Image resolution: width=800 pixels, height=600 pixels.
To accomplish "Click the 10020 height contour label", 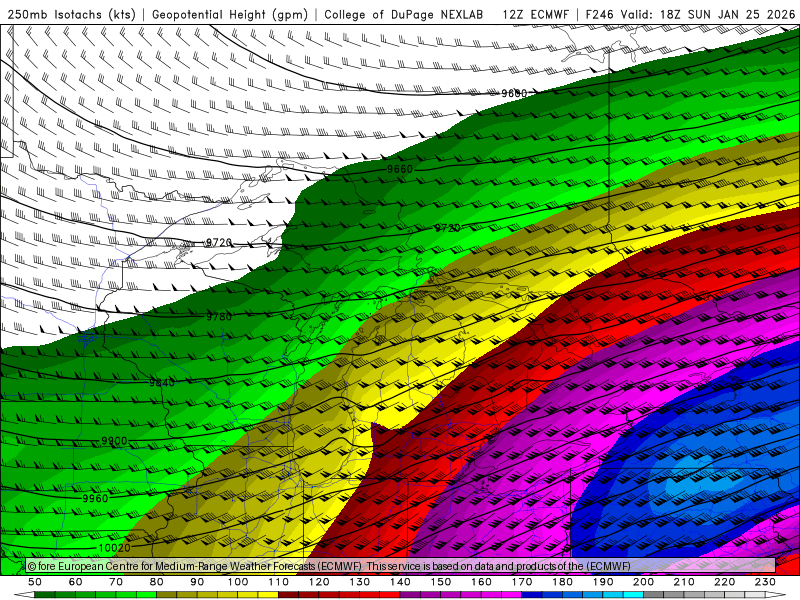I will pos(114,548).
